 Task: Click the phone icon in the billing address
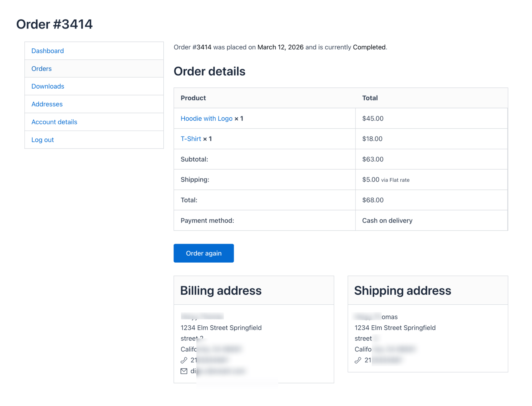pos(184,360)
